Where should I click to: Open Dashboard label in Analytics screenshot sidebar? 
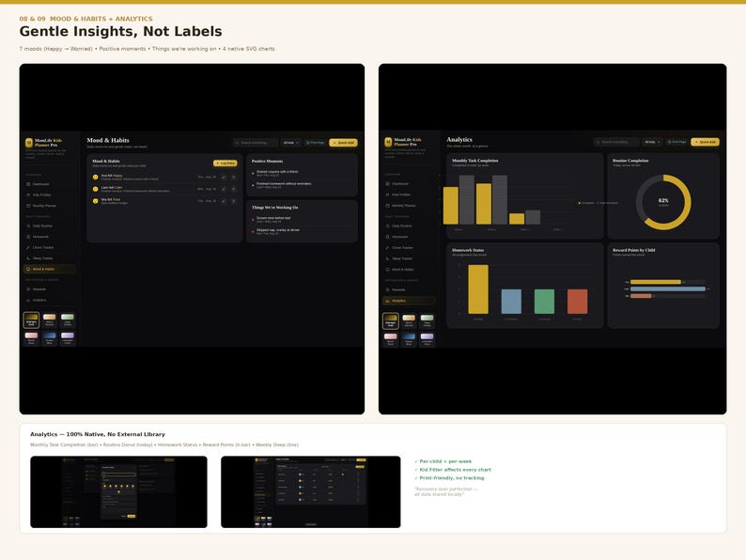click(400, 183)
